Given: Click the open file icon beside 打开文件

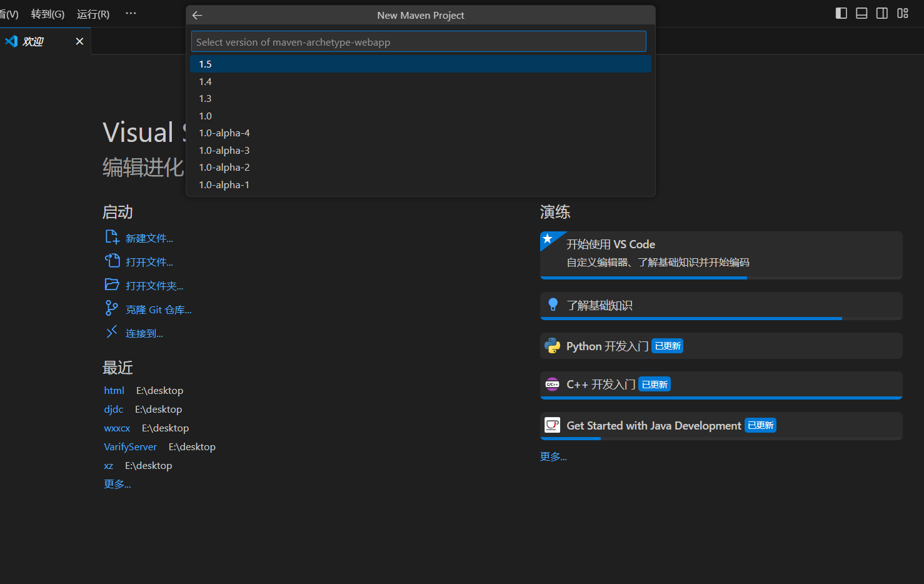Looking at the screenshot, I should 112,261.
